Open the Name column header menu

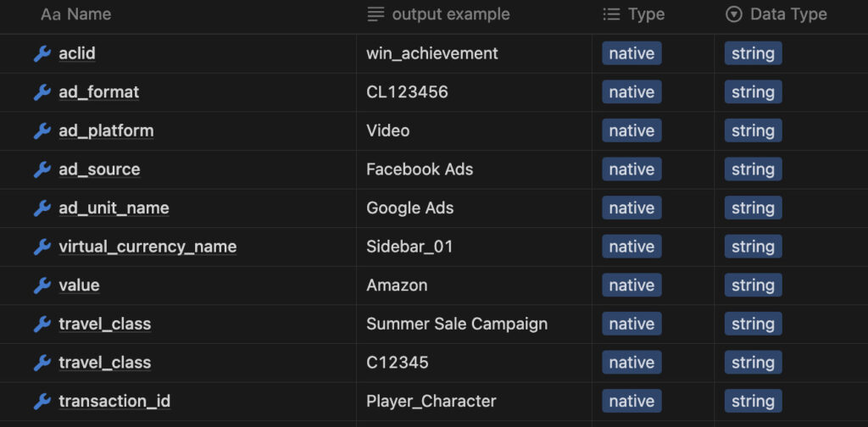[x=88, y=14]
